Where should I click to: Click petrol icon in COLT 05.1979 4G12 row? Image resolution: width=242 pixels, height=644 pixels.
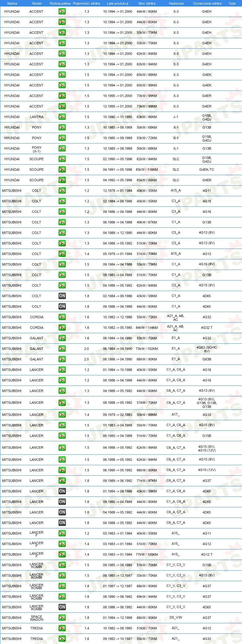(62, 254)
